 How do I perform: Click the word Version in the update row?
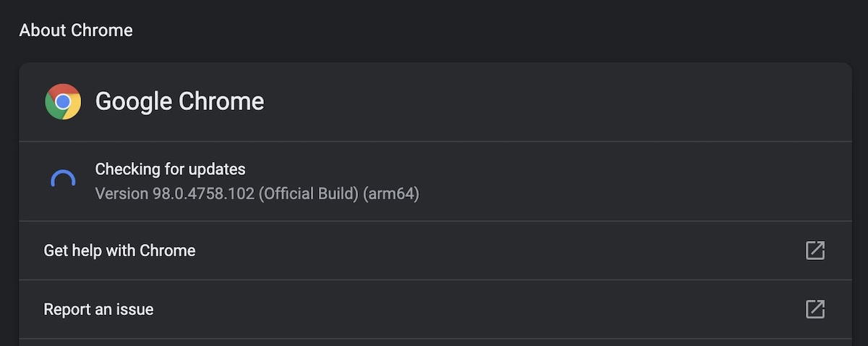click(121, 194)
